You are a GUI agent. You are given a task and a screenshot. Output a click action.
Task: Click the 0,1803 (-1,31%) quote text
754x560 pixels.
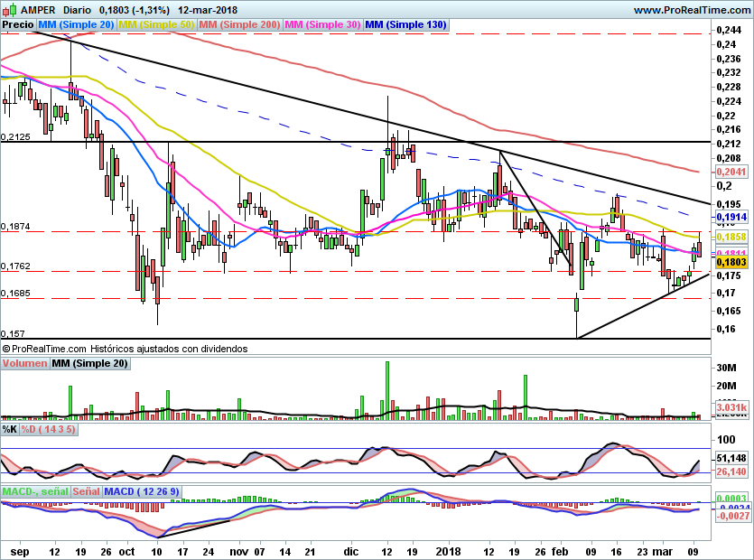pos(135,10)
